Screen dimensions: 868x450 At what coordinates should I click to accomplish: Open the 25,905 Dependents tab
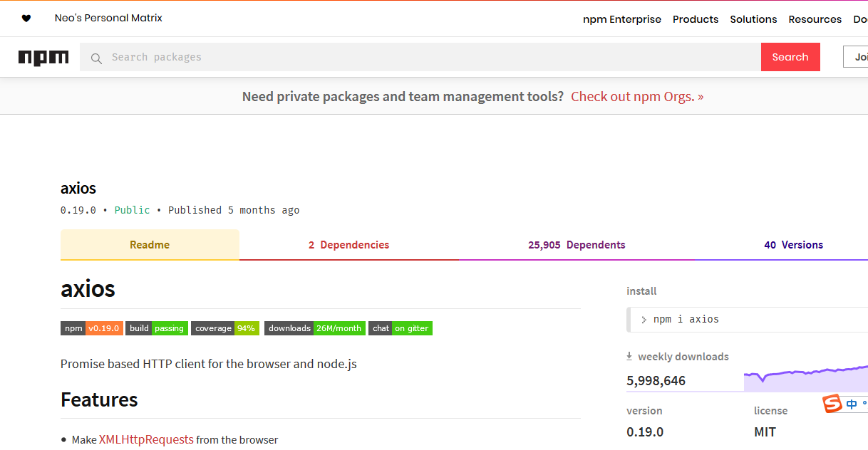pyautogui.click(x=577, y=245)
